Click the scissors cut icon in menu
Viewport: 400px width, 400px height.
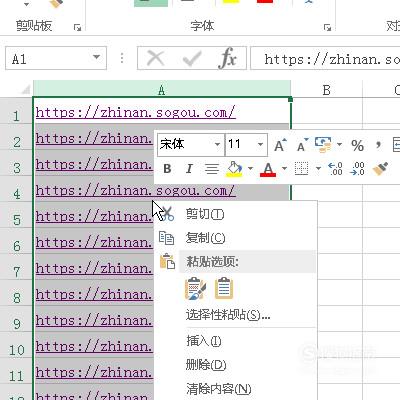pyautogui.click(x=166, y=214)
